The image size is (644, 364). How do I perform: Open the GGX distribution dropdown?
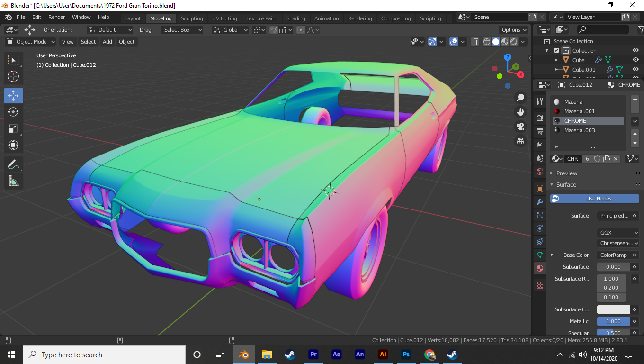(x=618, y=233)
